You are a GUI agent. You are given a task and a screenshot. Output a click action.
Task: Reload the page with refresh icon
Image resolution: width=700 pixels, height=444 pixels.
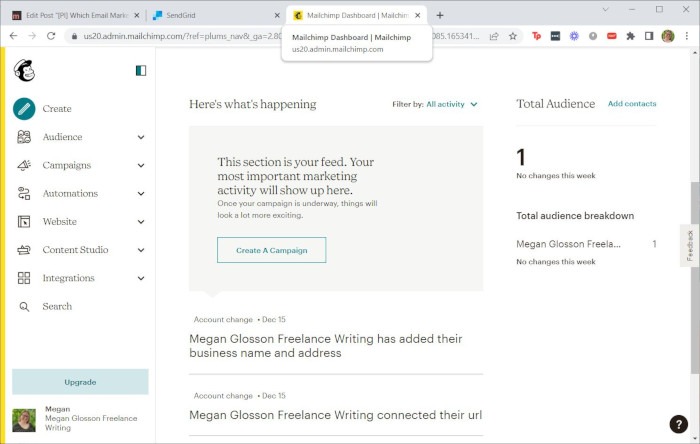51,36
